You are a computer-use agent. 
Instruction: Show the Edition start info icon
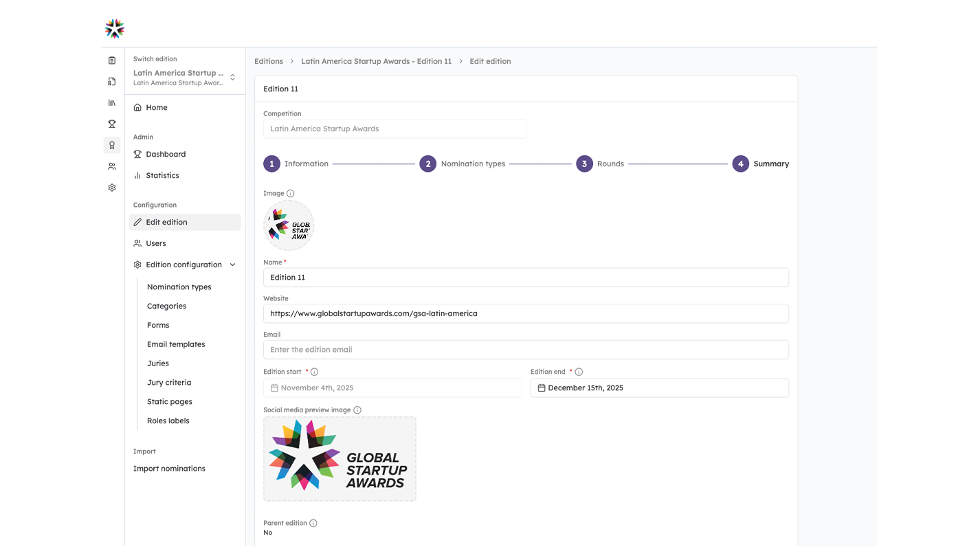(314, 372)
